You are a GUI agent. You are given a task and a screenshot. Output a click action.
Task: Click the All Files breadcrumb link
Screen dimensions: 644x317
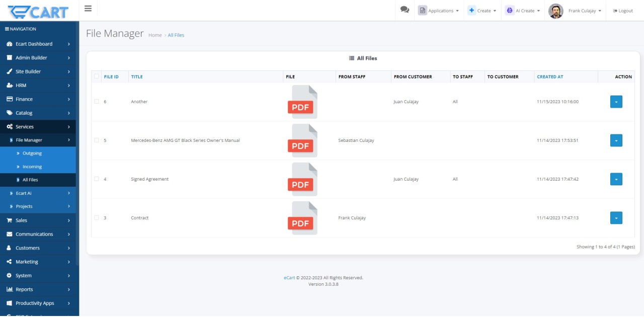coord(176,35)
